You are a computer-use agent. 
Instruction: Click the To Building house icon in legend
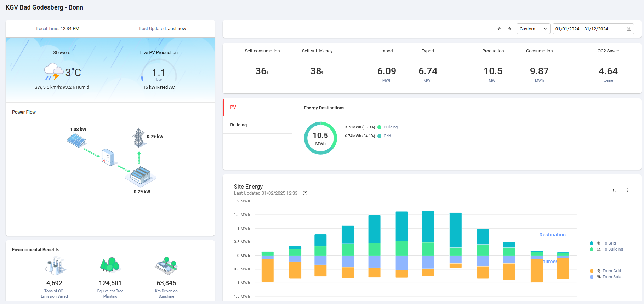pyautogui.click(x=599, y=249)
